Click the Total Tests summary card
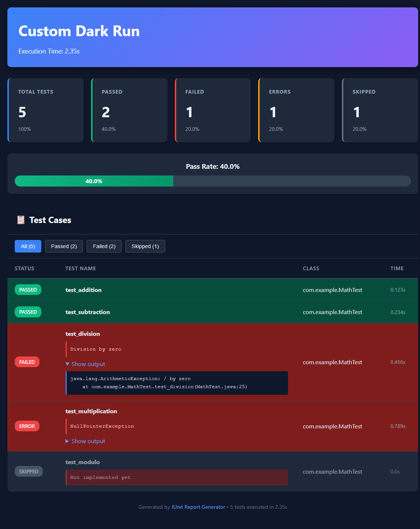The height and width of the screenshot is (529, 420). pyautogui.click(x=46, y=110)
